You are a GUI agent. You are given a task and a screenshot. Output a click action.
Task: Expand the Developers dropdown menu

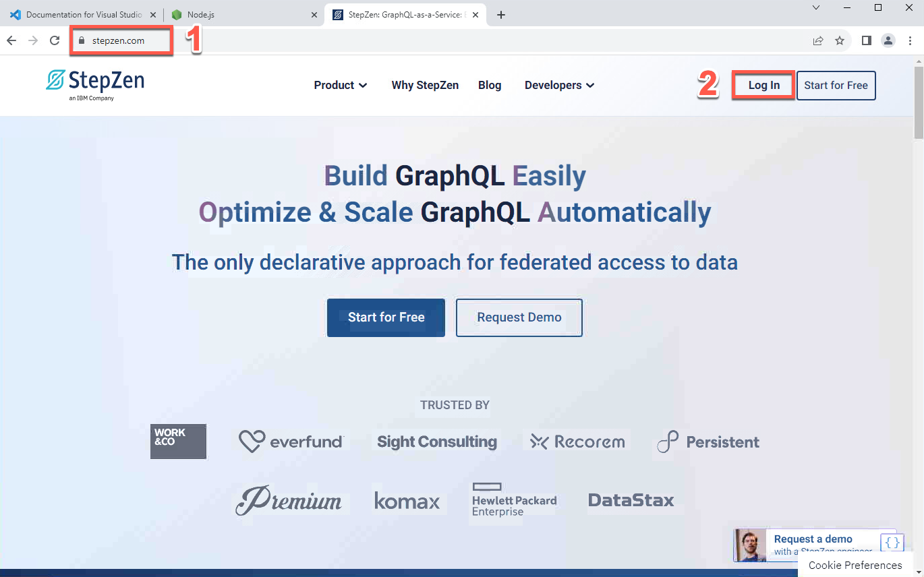pos(559,85)
